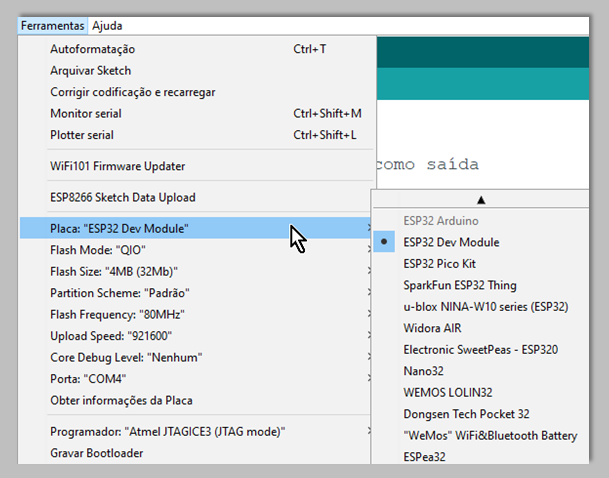Screen dimensions: 609x478
Task: Expand the Porta "COM4" submenu
Action: tap(88, 379)
